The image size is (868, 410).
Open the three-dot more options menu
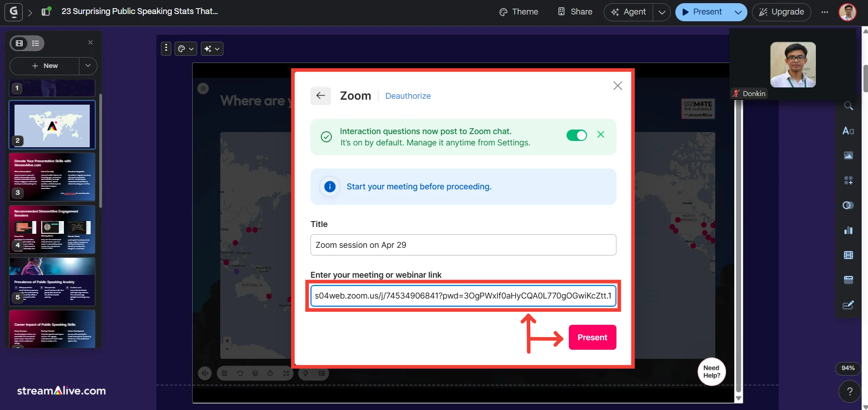824,12
